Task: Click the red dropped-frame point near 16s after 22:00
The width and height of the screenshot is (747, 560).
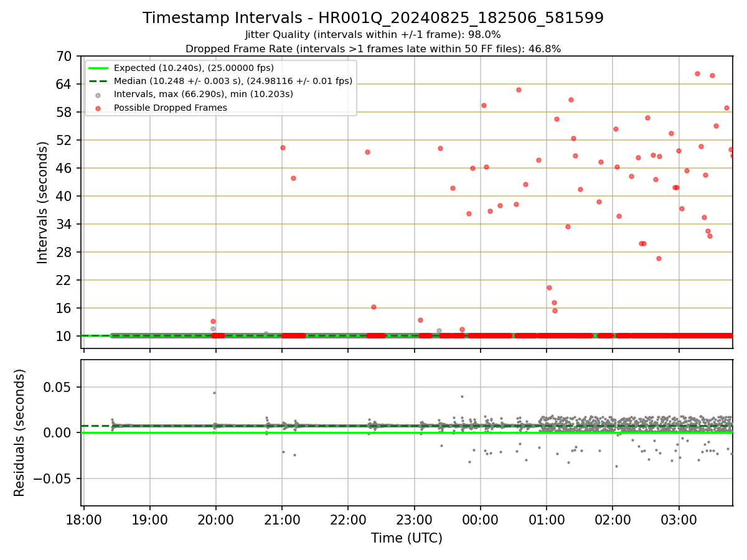Action: pos(374,307)
